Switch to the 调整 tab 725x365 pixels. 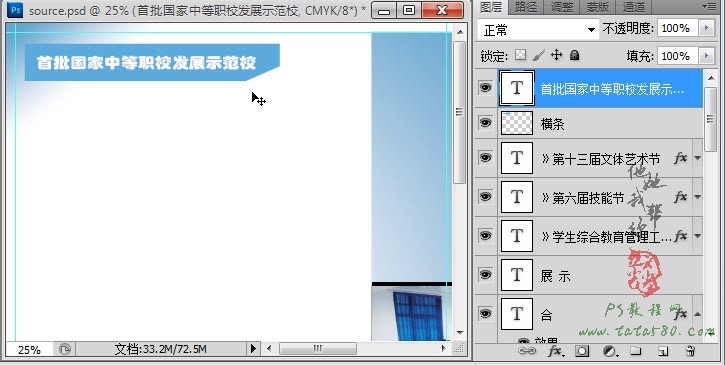coord(562,6)
